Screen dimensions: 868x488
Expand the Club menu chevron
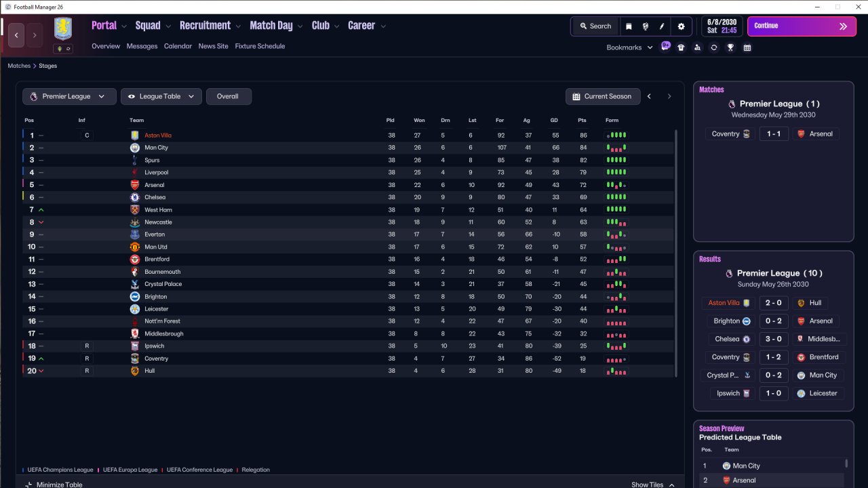pos(336,26)
